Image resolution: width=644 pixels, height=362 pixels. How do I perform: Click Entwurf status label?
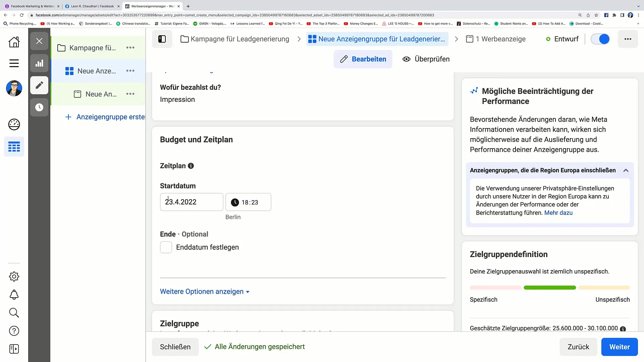tap(566, 39)
